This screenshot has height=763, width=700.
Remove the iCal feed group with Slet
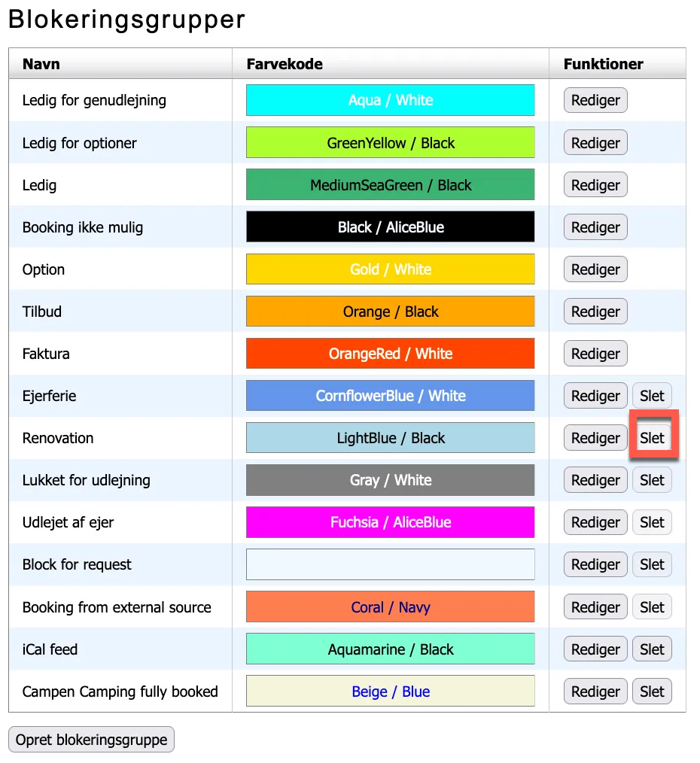[652, 649]
